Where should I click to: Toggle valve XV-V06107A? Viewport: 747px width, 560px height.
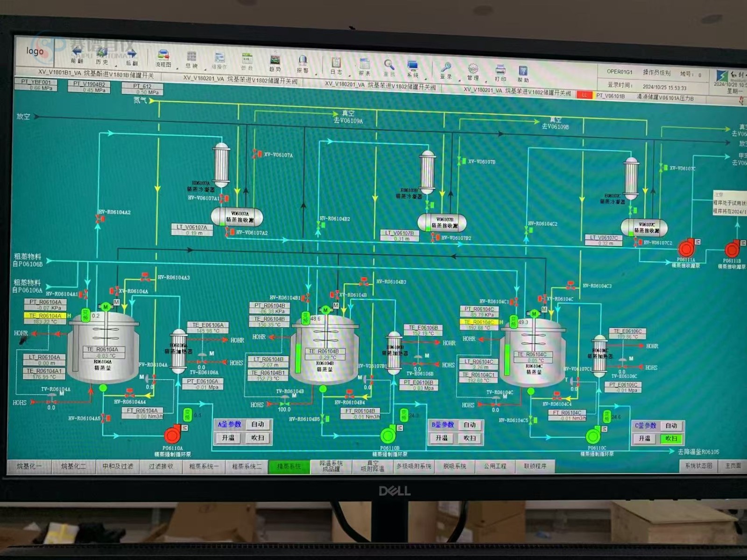[256, 154]
